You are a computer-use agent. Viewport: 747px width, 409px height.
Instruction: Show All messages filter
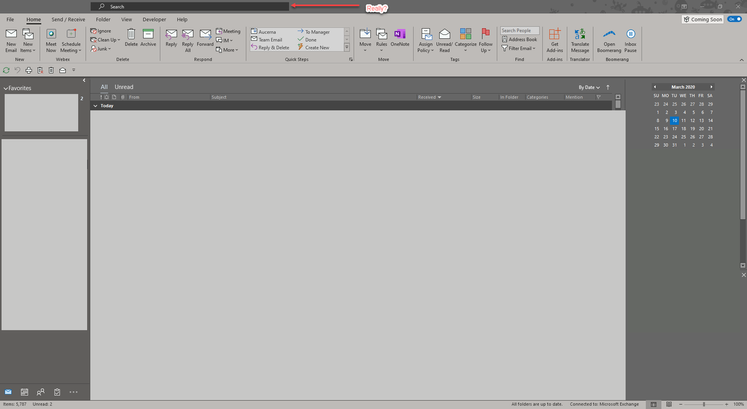pyautogui.click(x=104, y=87)
